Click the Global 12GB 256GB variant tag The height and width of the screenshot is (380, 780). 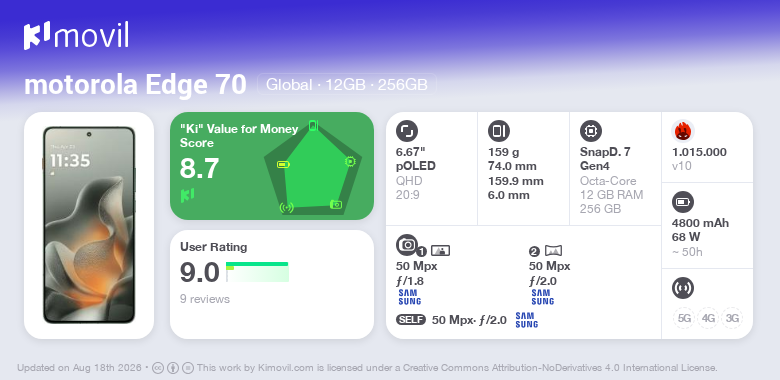coord(347,85)
